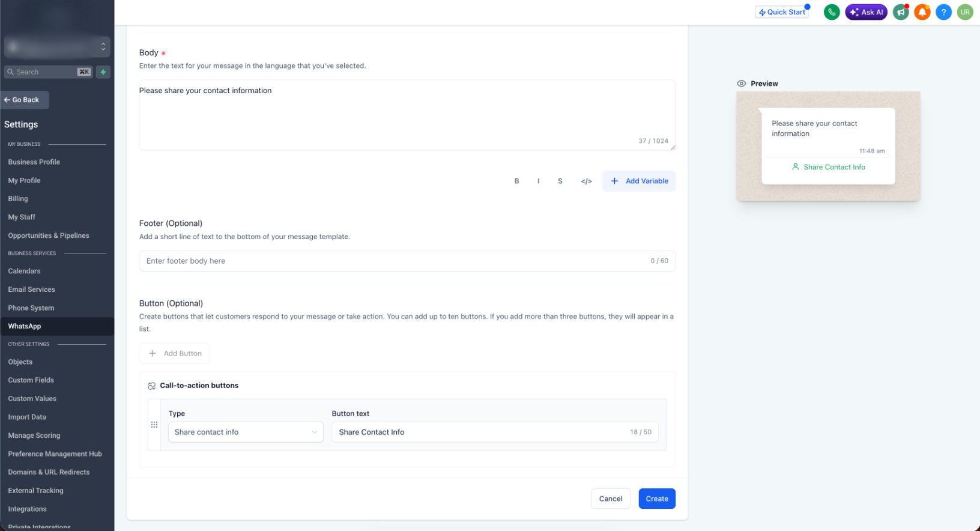Click Go Back in sidebar
Screen dimensions: 980x531
[x=25, y=100]
